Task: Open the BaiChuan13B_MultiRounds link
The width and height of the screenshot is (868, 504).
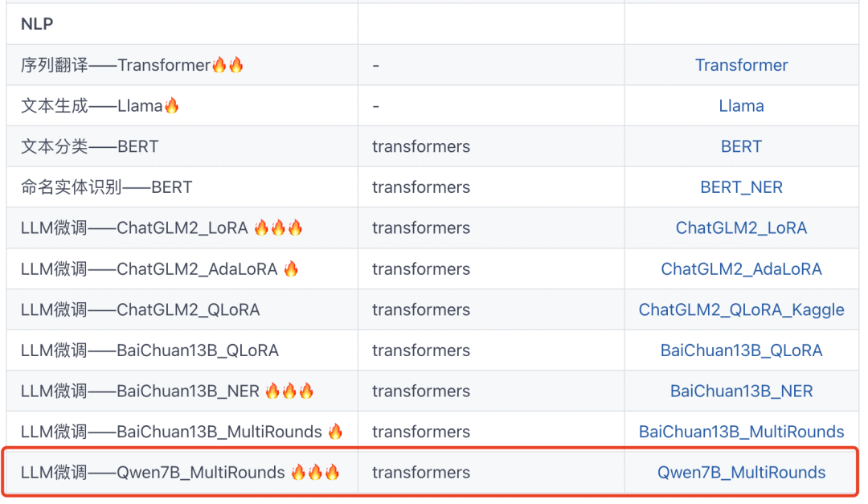Action: pos(741,432)
